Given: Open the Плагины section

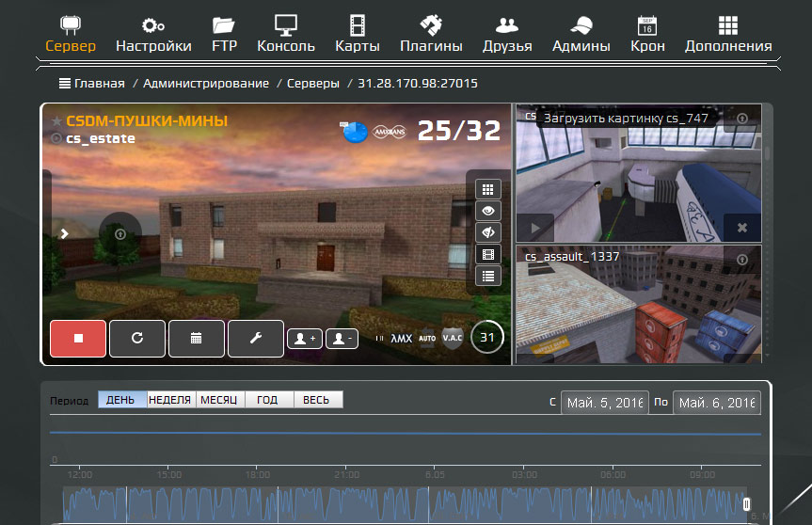Looking at the screenshot, I should click(x=431, y=34).
